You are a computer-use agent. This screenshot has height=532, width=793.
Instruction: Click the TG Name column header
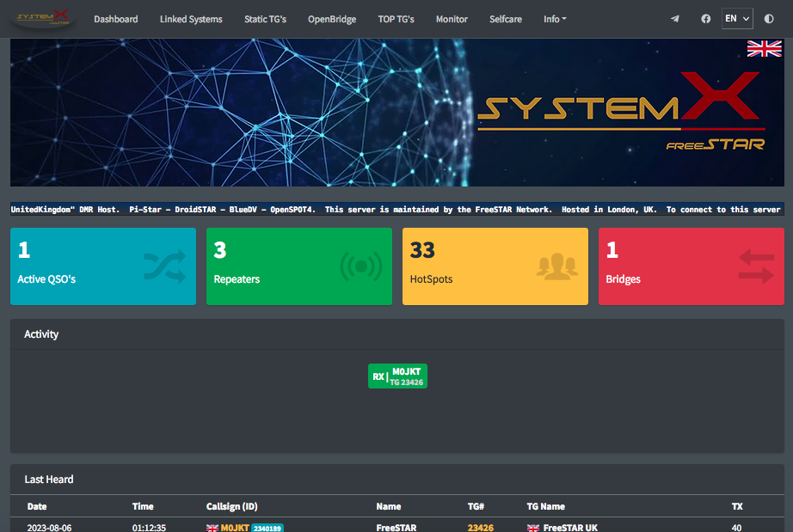[545, 506]
